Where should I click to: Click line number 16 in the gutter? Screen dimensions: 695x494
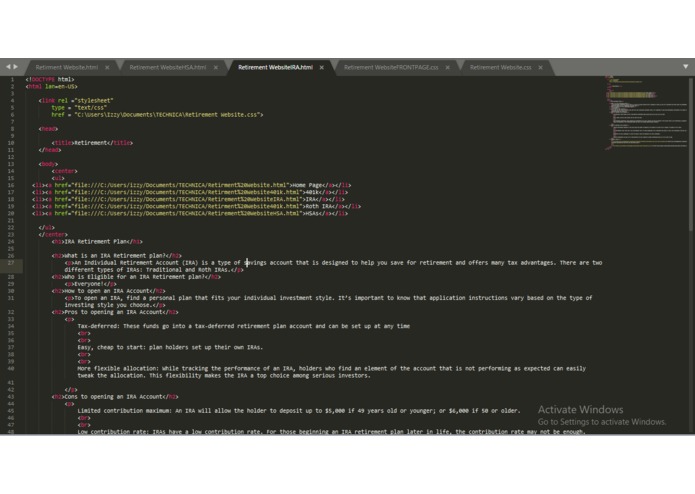[11, 185]
